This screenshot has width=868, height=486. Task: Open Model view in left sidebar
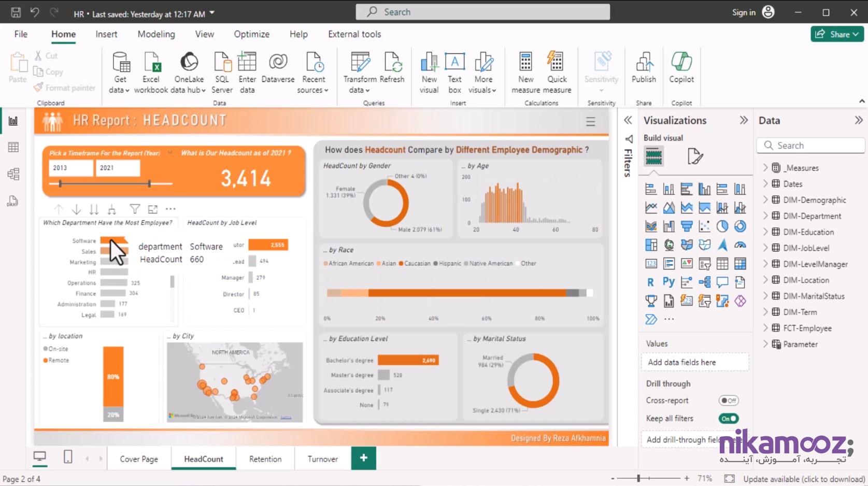13,174
